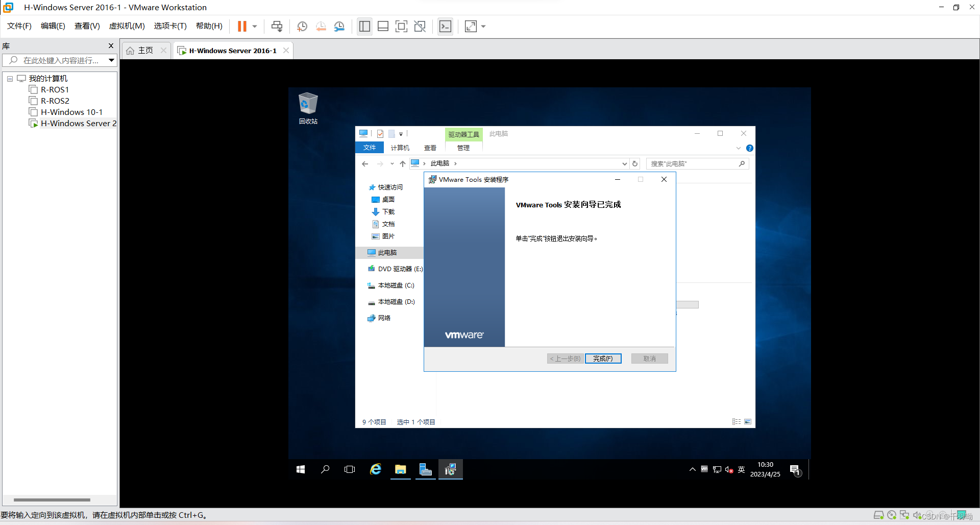Screen dimensions: 980x525
Task: Click the library search input field
Action: 55,60
